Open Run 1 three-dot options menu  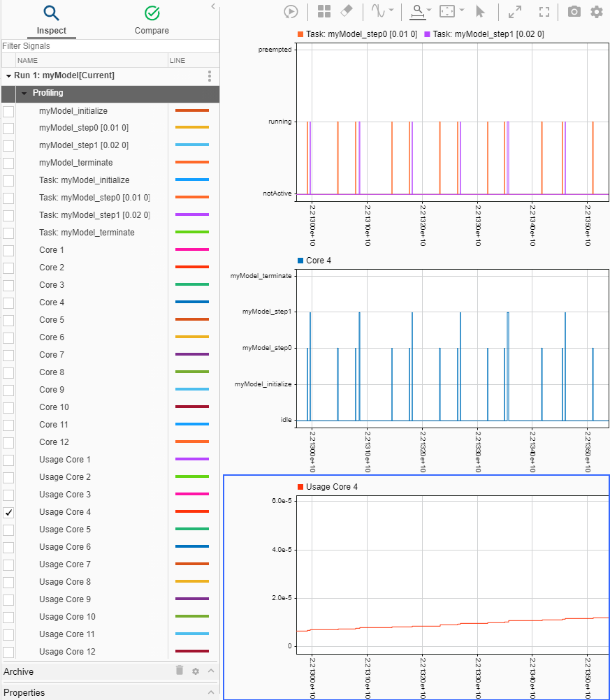click(x=209, y=75)
